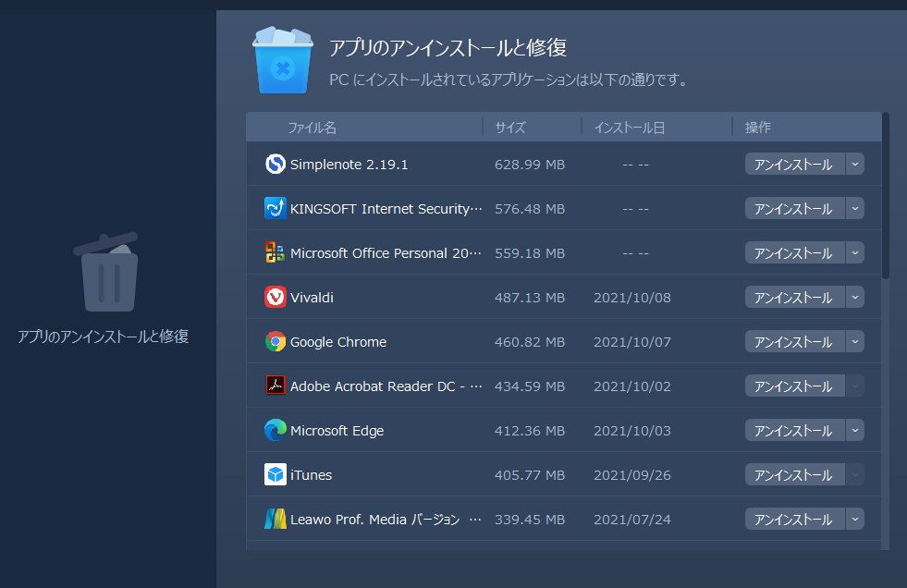This screenshot has height=588, width=907.
Task: Click the KINGSOFT Internet Security icon
Action: coord(276,208)
